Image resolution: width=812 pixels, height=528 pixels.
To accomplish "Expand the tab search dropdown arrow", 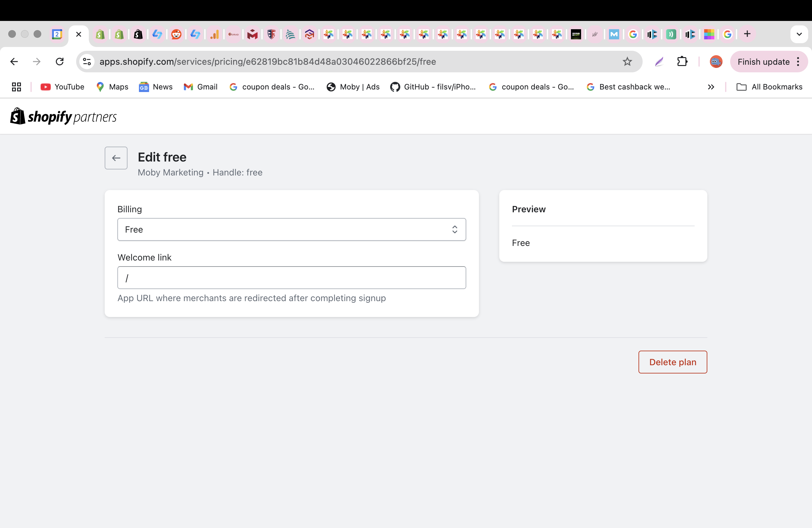I will coord(799,34).
